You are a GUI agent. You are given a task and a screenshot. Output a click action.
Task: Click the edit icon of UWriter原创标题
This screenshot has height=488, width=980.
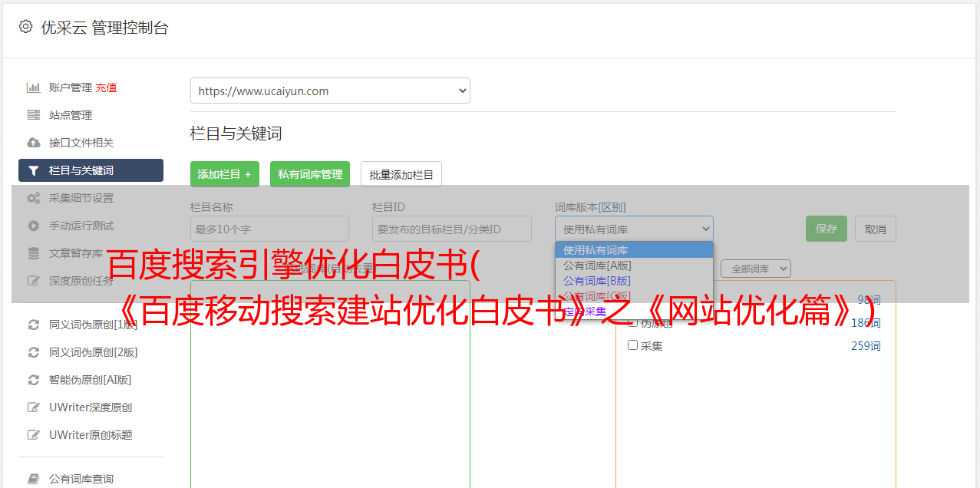coord(34,435)
